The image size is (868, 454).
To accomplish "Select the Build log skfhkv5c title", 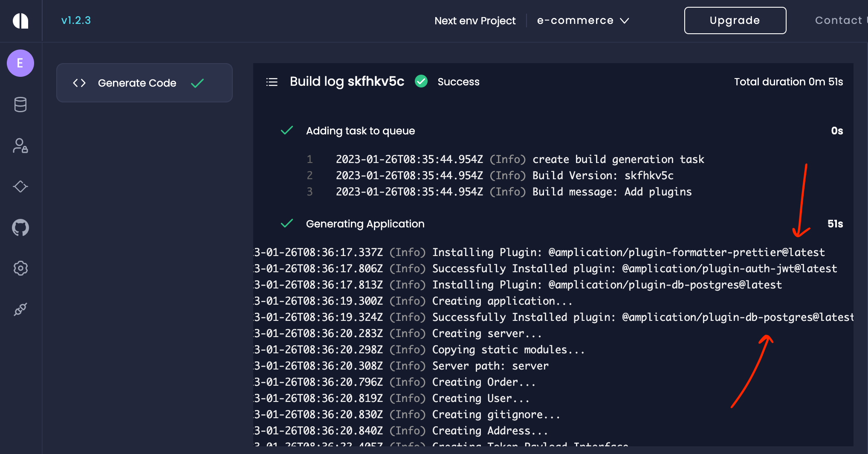I will [347, 81].
